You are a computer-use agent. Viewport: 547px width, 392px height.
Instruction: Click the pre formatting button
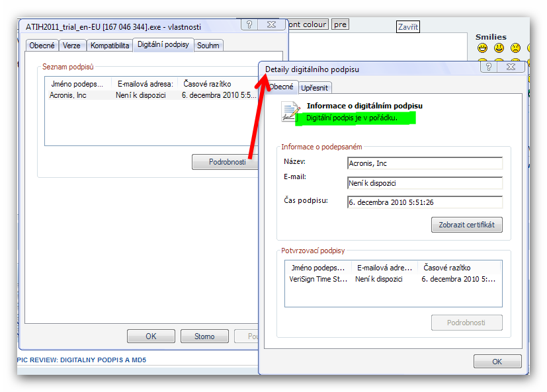(x=340, y=24)
